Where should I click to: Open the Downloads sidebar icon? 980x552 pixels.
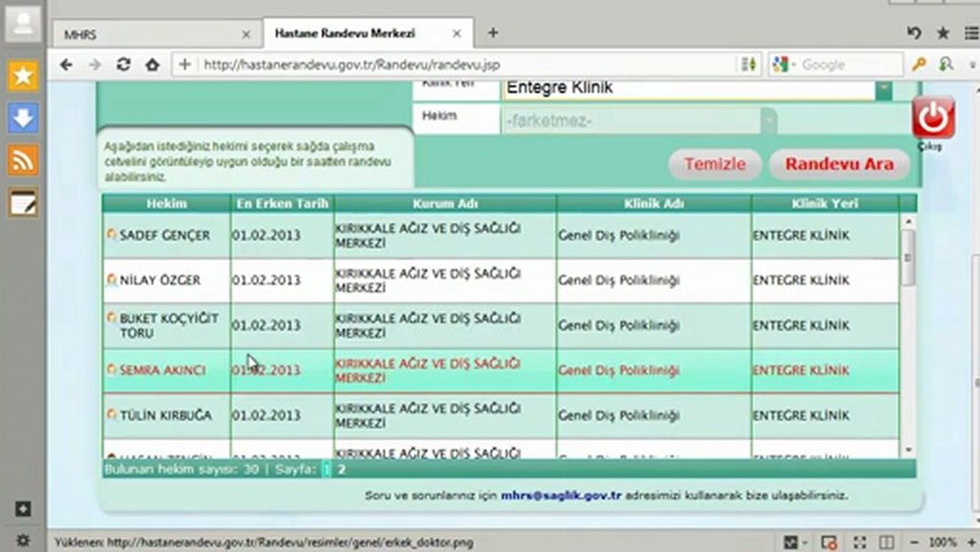coord(23,117)
